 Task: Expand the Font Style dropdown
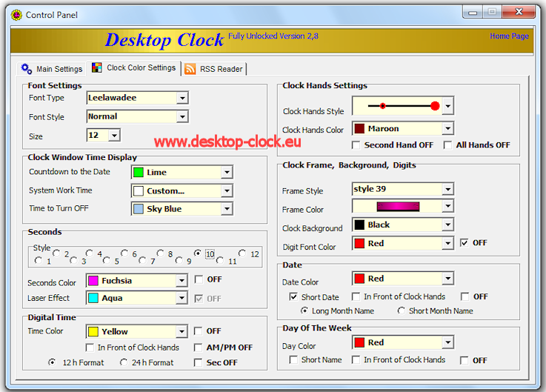182,117
